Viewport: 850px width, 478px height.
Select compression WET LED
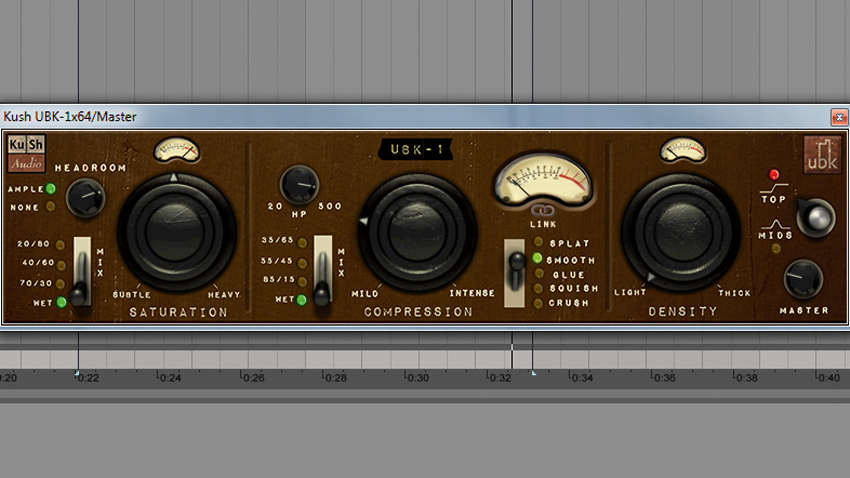tap(302, 299)
